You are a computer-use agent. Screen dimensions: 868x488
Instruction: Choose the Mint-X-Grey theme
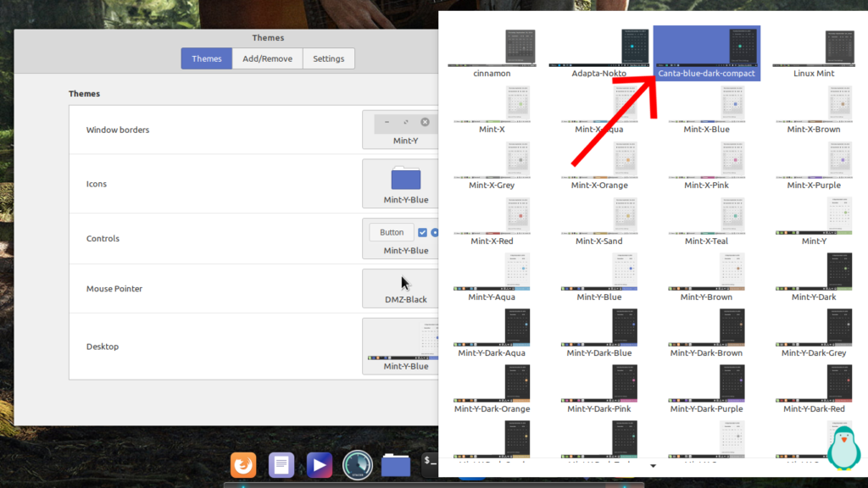492,165
